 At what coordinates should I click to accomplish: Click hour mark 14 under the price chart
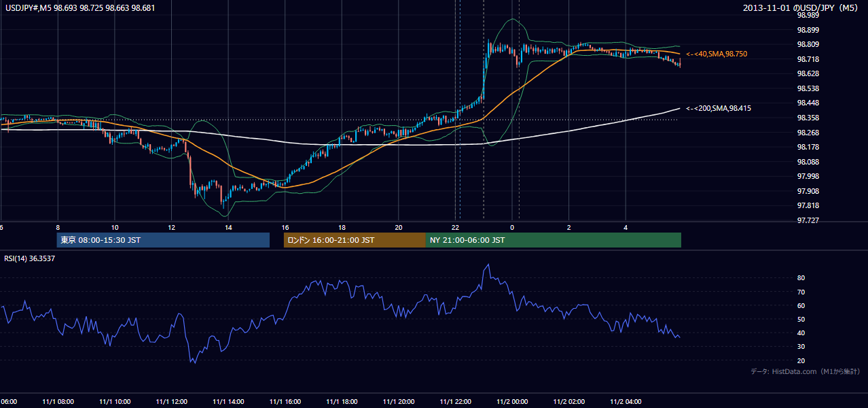pos(228,227)
